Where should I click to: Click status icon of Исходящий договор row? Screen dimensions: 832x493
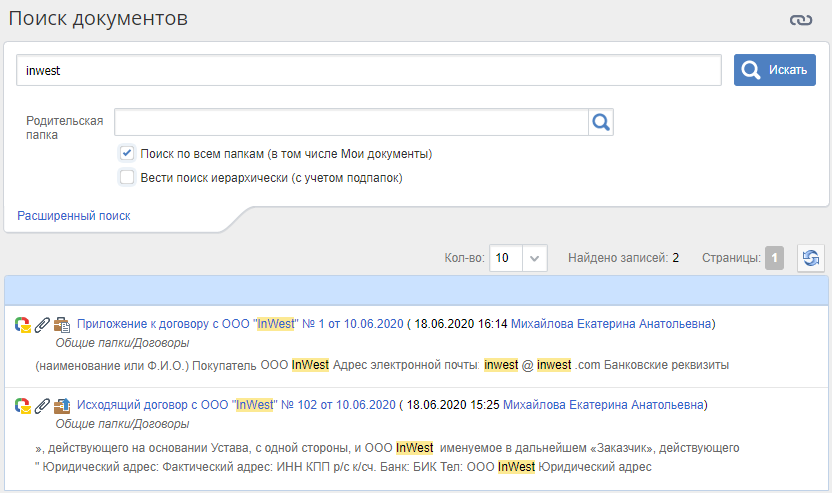click(22, 406)
